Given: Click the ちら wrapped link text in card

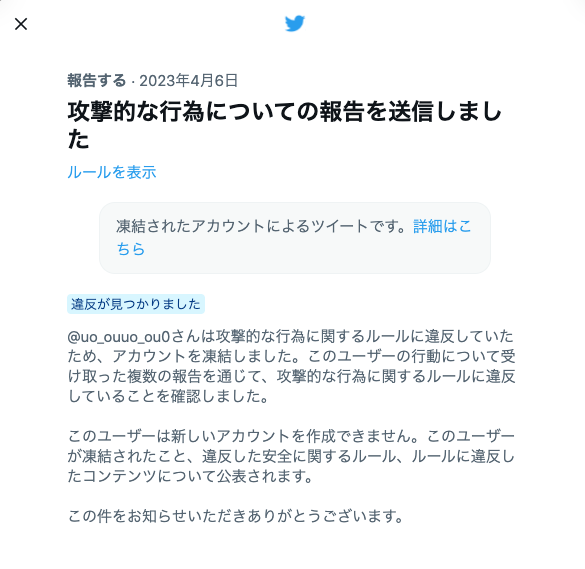Looking at the screenshot, I should coord(131,249).
